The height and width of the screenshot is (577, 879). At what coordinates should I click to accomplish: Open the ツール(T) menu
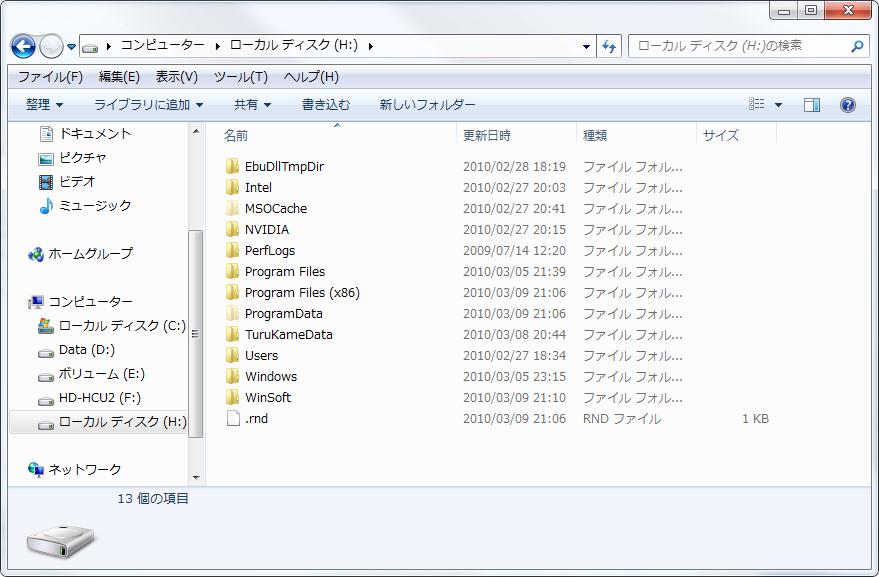(240, 77)
